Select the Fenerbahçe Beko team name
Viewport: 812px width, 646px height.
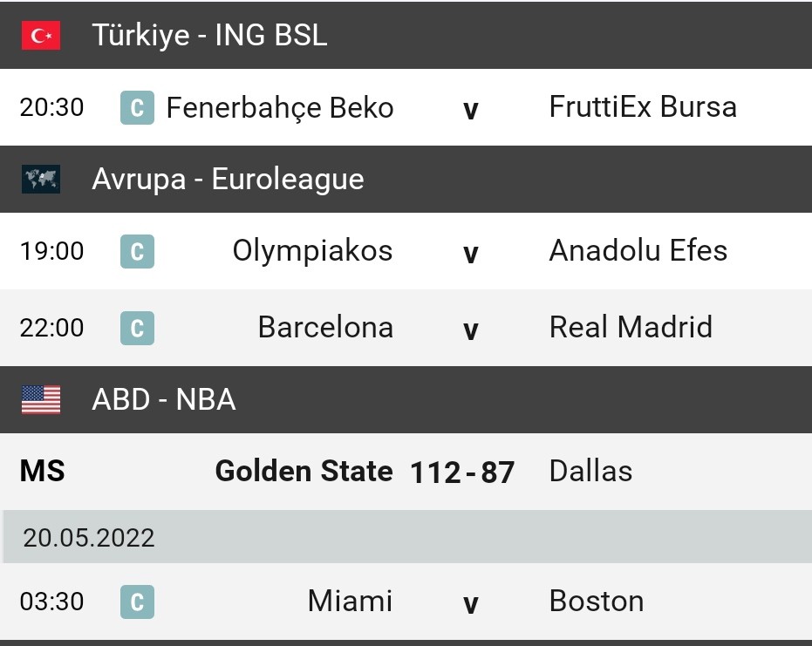click(x=280, y=108)
